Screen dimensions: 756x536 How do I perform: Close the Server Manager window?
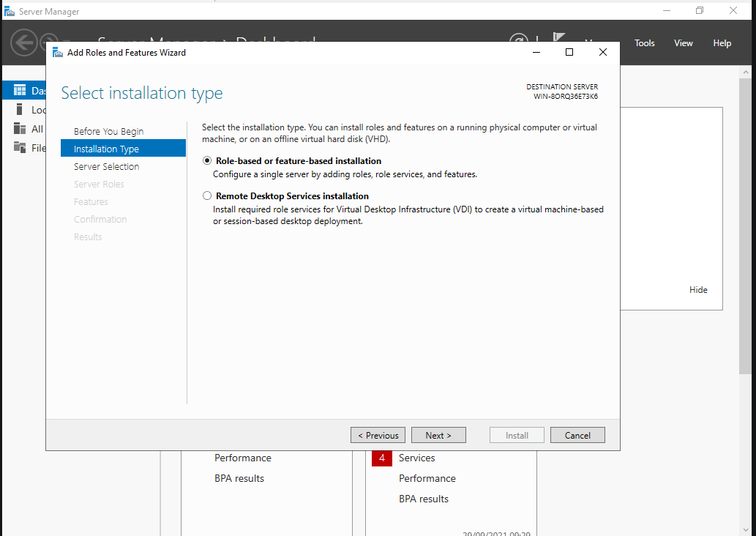(x=733, y=10)
